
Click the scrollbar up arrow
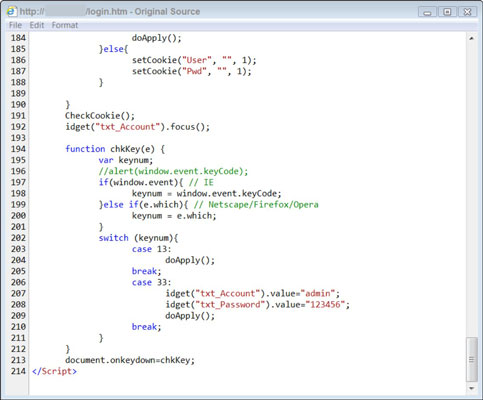pyautogui.click(x=471, y=39)
